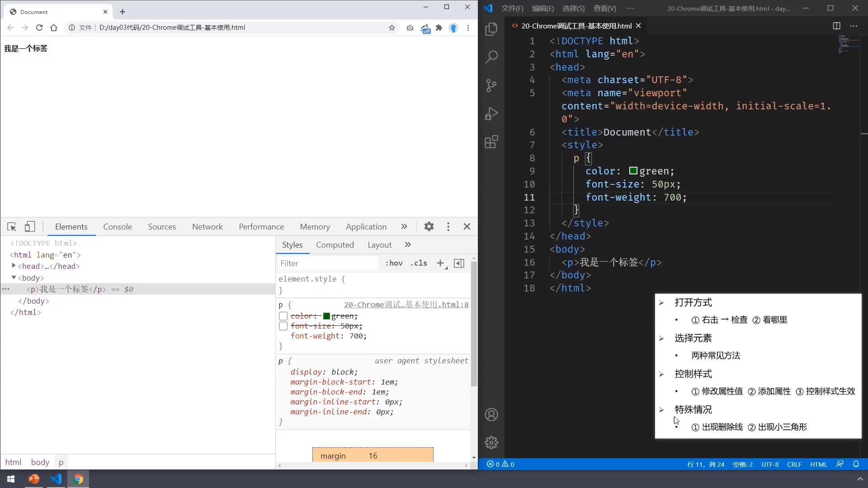Reload the Chrome page
Image resolution: width=868 pixels, height=488 pixels.
pos(39,28)
